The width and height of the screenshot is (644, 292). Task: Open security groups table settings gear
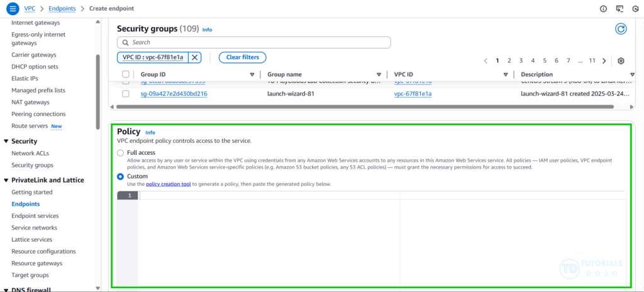(x=620, y=61)
